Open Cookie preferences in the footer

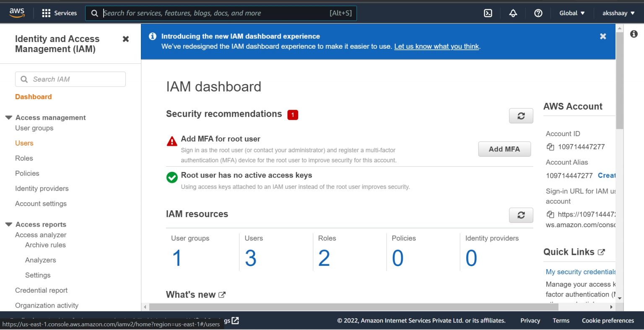[x=608, y=320]
